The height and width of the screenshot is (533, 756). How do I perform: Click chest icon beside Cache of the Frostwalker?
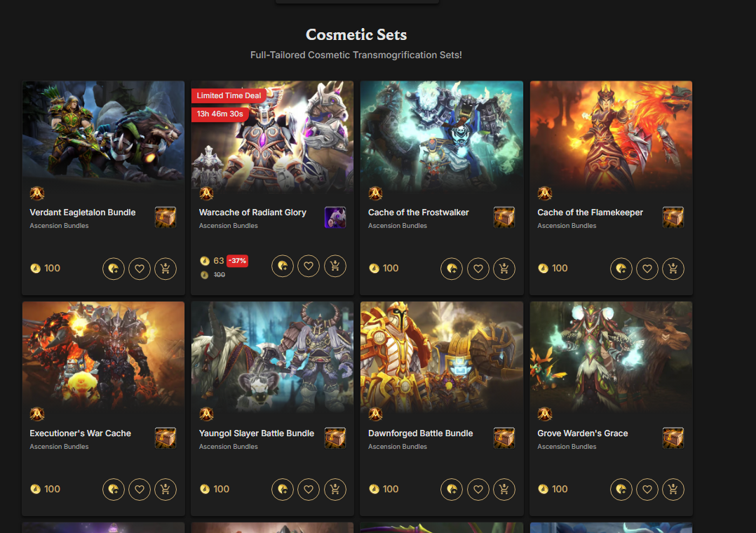(x=504, y=217)
